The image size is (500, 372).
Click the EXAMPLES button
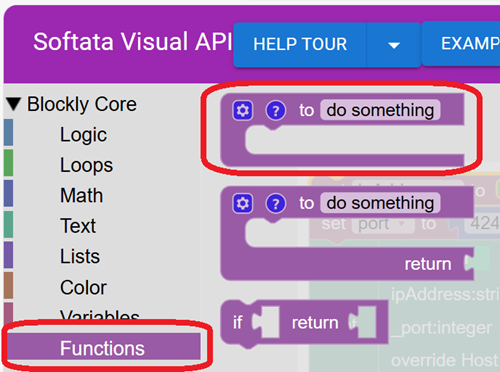(462, 43)
